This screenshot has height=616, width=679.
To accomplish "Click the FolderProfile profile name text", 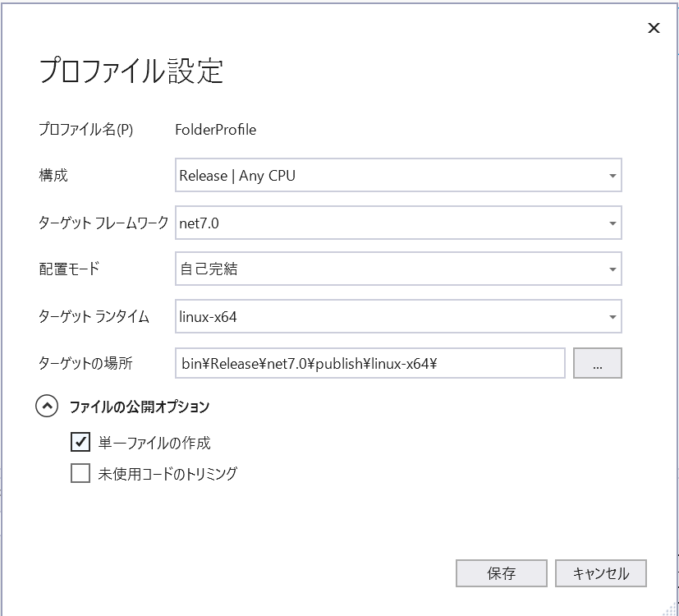I will pyautogui.click(x=216, y=130).
